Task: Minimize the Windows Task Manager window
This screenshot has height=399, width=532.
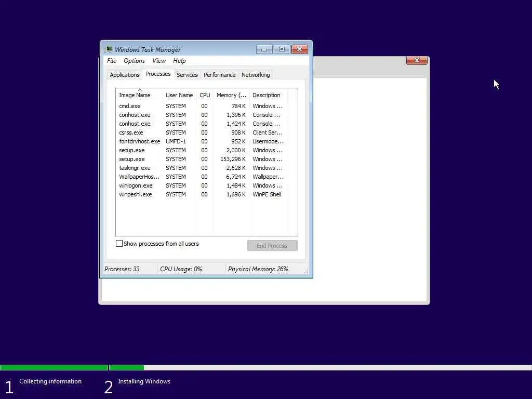Action: [x=264, y=49]
